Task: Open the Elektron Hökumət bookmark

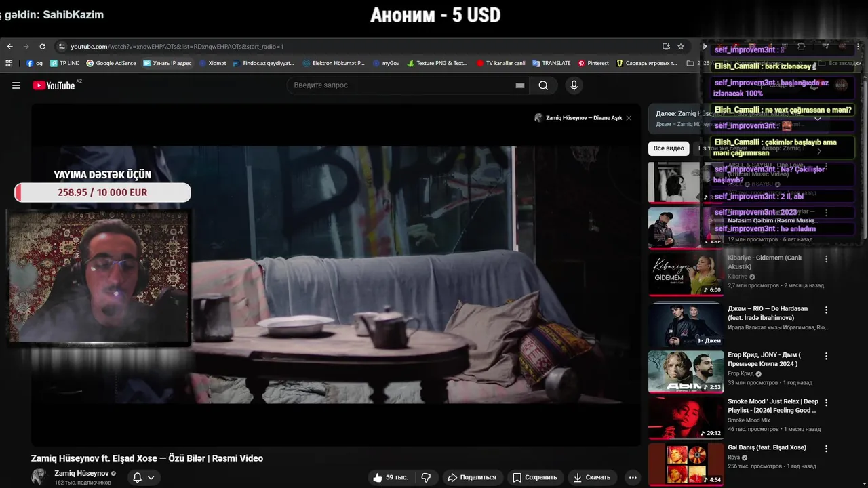Action: 335,63
